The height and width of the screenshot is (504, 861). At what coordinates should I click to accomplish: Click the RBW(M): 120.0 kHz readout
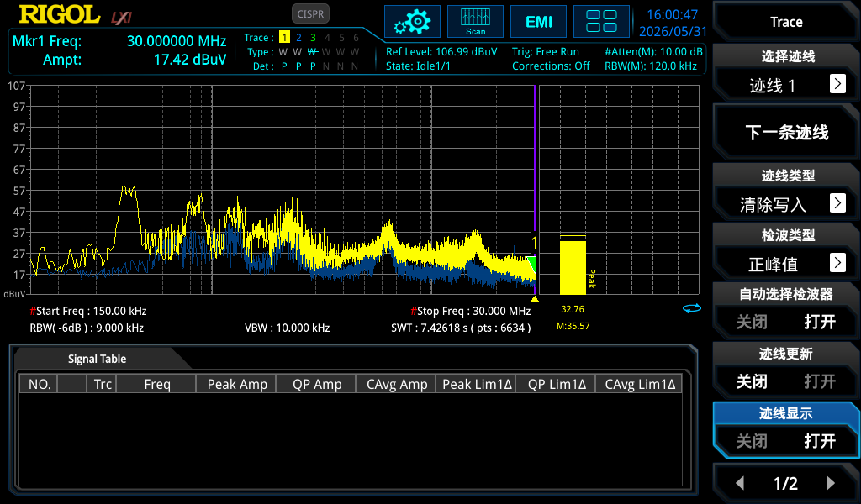pyautogui.click(x=651, y=66)
